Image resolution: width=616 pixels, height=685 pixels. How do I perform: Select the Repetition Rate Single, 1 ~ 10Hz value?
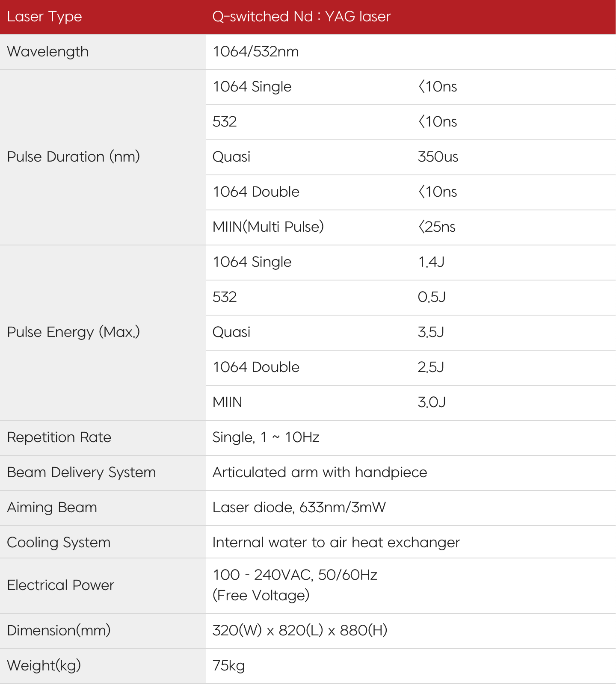click(266, 437)
